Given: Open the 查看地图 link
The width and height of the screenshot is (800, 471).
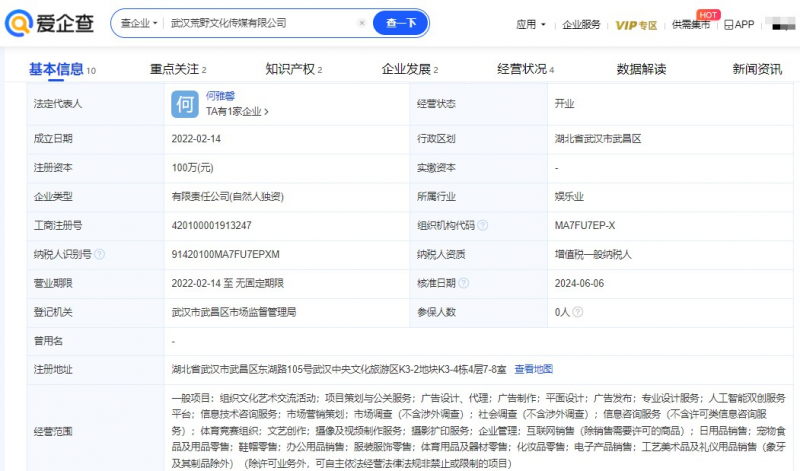Looking at the screenshot, I should coord(533,369).
